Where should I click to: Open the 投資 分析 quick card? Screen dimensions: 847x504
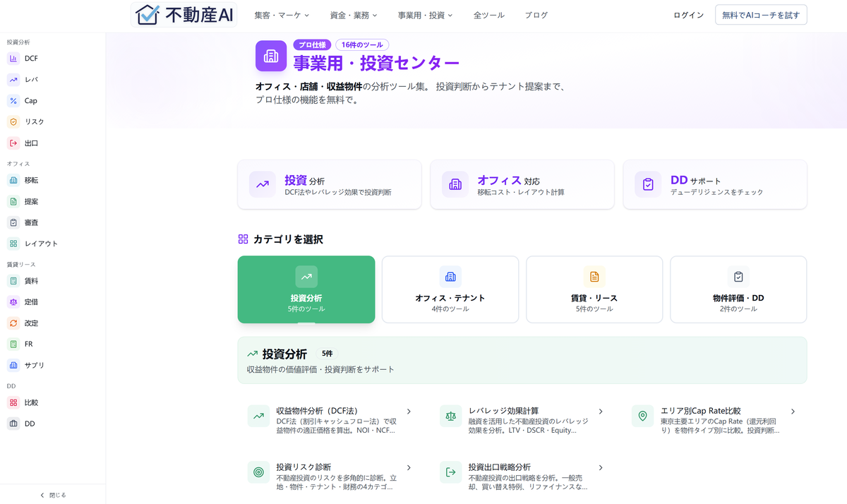pyautogui.click(x=330, y=185)
